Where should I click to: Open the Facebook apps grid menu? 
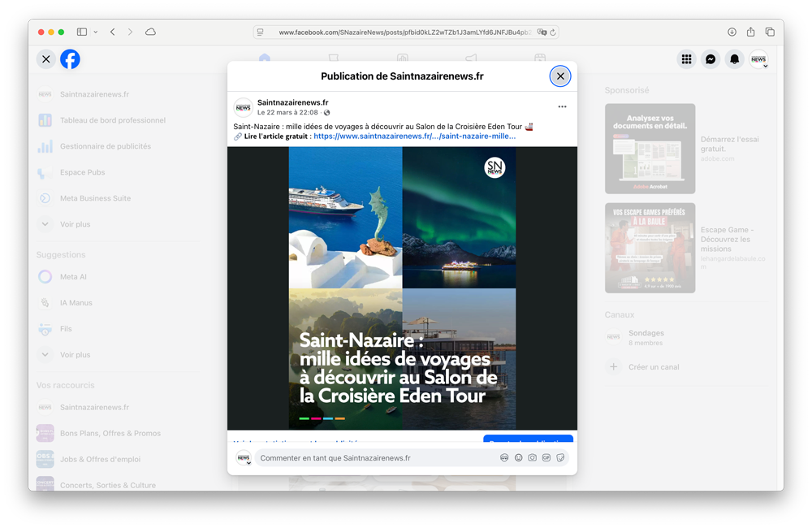pyautogui.click(x=686, y=58)
